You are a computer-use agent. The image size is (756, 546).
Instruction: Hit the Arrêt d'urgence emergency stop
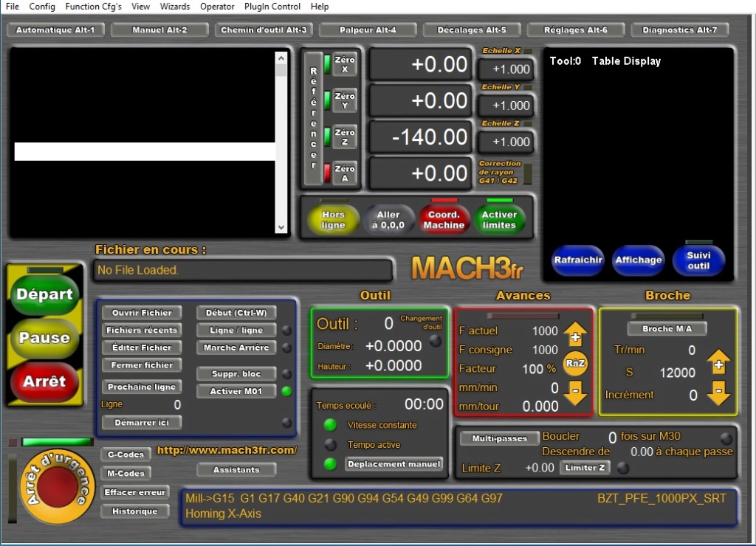pos(58,486)
